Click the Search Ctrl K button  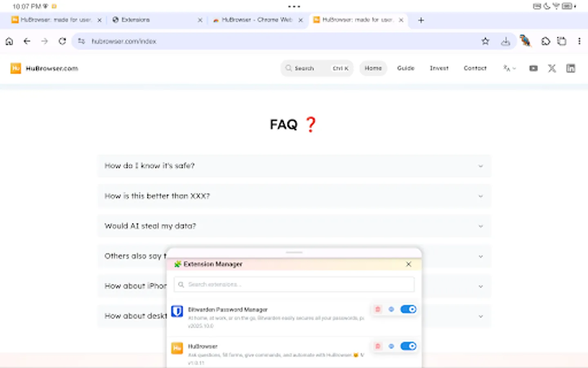tap(317, 68)
